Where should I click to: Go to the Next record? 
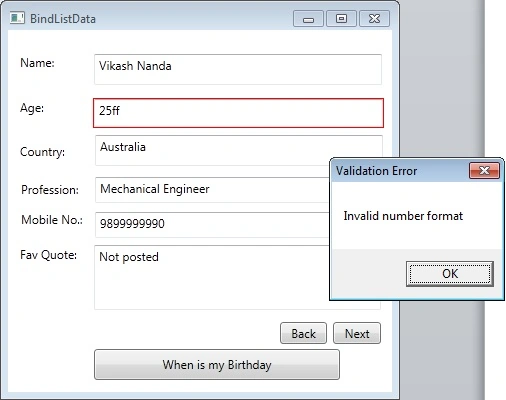(x=357, y=333)
